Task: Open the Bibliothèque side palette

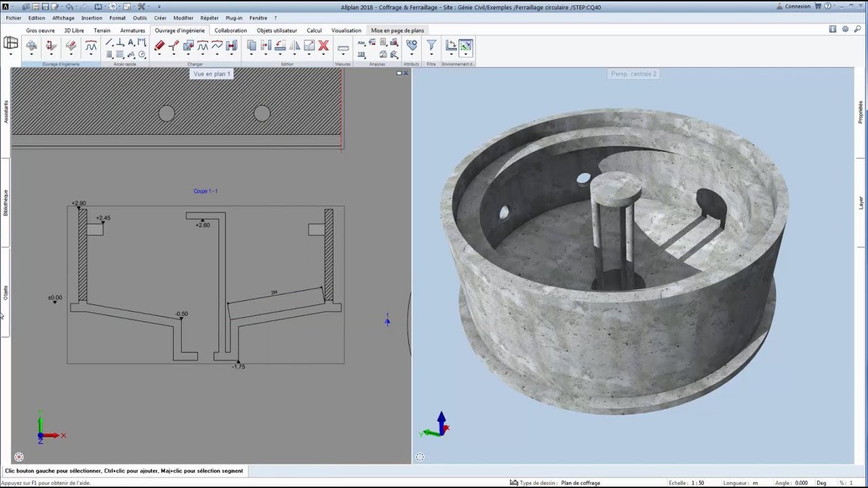Action: [x=6, y=203]
